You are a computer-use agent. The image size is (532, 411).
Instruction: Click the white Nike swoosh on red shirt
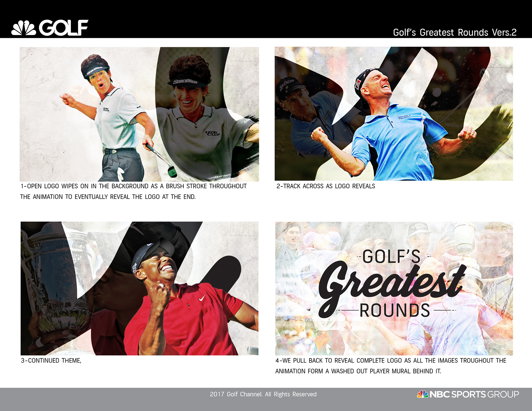point(202,298)
